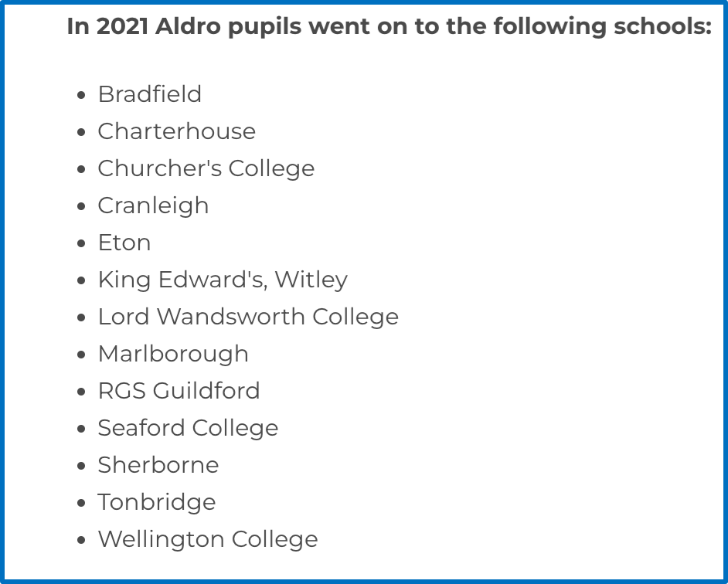This screenshot has width=728, height=584.
Task: Select Wellington College entry
Action: (x=208, y=540)
